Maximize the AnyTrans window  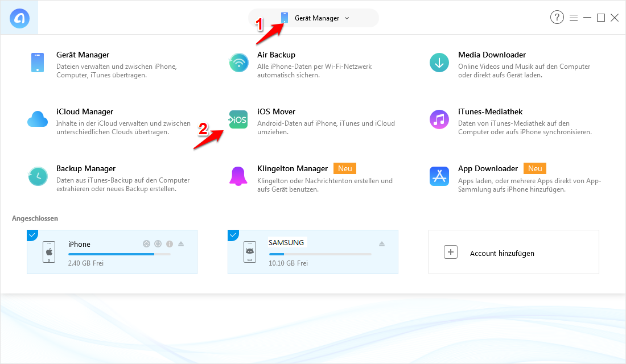coord(601,18)
